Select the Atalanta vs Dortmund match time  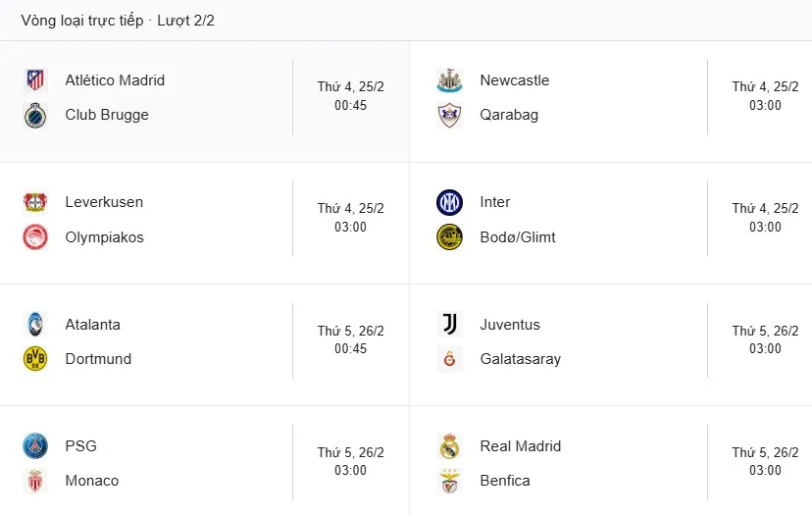pos(350,349)
